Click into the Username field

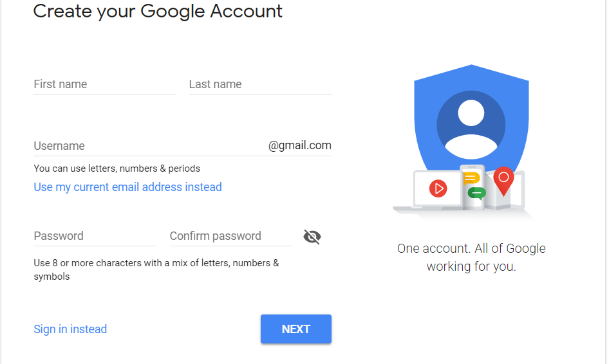[149, 146]
